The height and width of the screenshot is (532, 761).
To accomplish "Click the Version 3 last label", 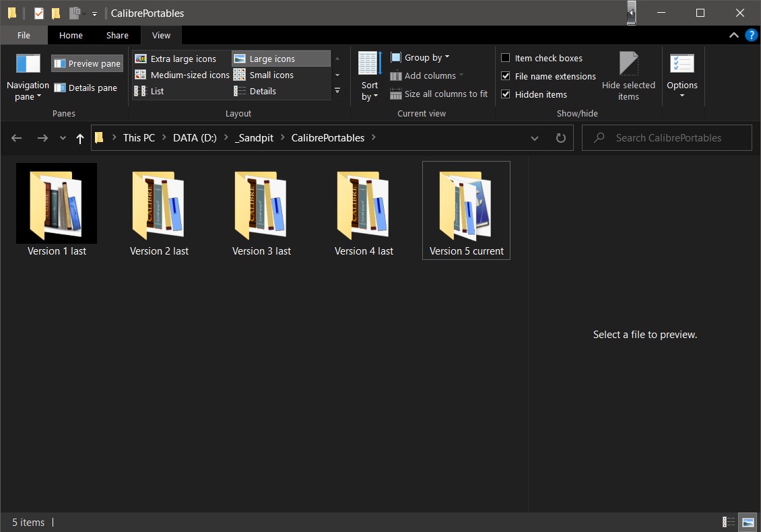I will (x=261, y=251).
